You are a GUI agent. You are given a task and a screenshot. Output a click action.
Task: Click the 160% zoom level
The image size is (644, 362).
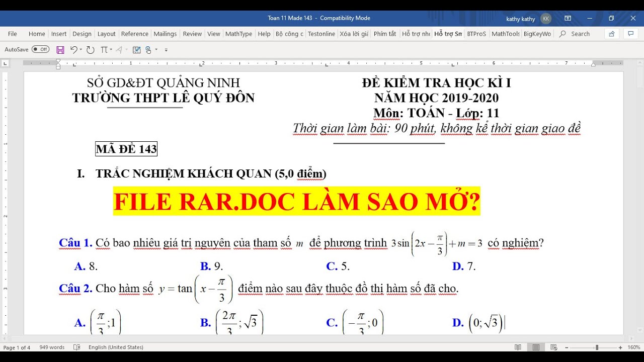[x=633, y=347]
